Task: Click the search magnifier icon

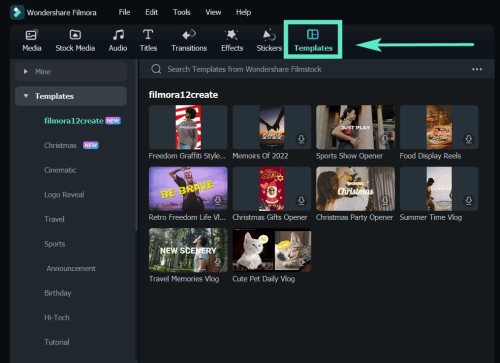Action: pyautogui.click(x=156, y=69)
